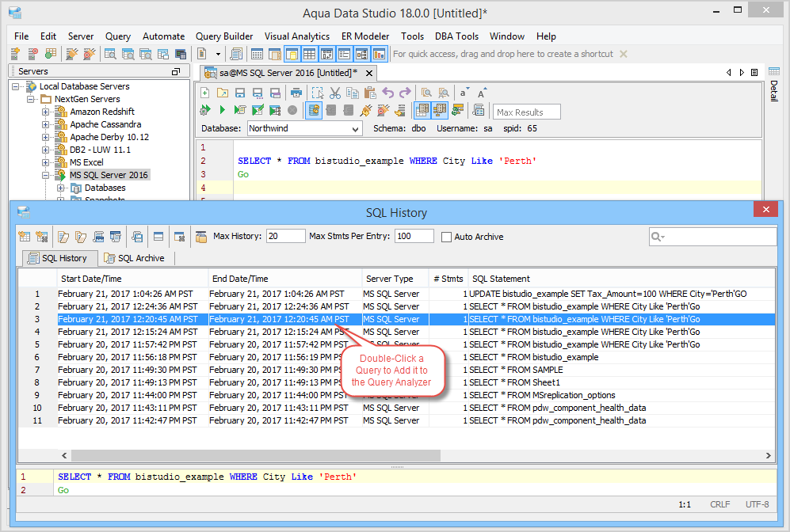The image size is (790, 532).
Task: Click the Server Type column header
Action: click(395, 279)
